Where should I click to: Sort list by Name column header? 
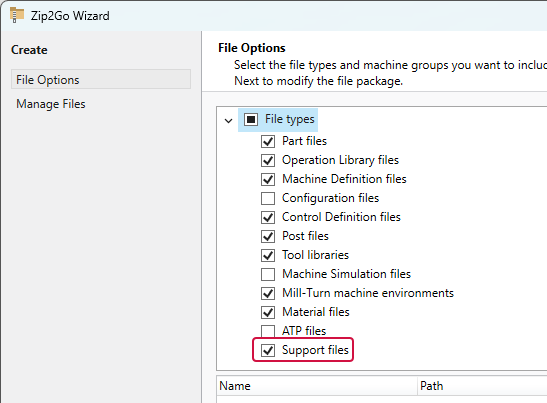point(317,386)
